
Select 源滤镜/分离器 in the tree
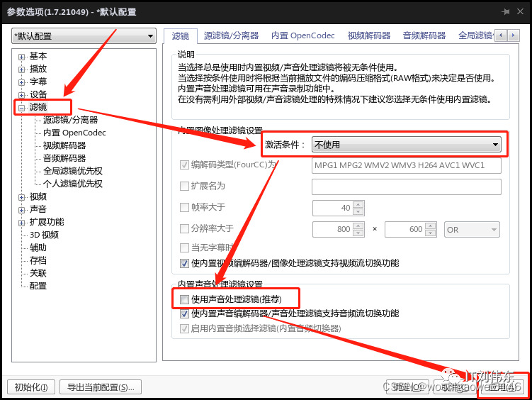pos(70,120)
